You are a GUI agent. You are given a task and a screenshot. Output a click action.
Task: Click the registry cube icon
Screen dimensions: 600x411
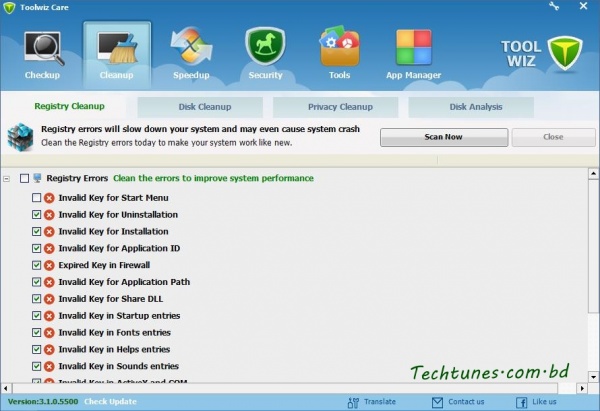coord(20,137)
